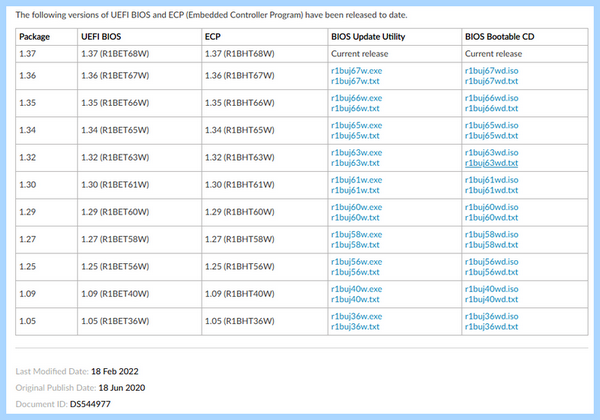
Task: Open r1buj36wd.txt link
Action: [x=491, y=327]
